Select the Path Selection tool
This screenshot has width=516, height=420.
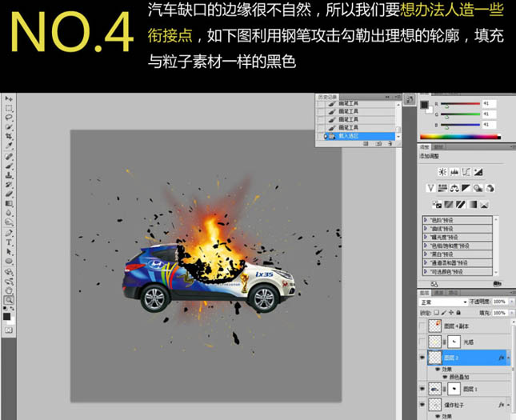pyautogui.click(x=9, y=252)
